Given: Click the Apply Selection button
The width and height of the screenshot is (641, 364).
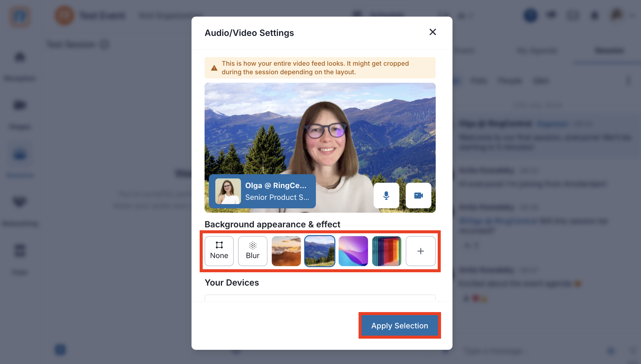Looking at the screenshot, I should 400,326.
